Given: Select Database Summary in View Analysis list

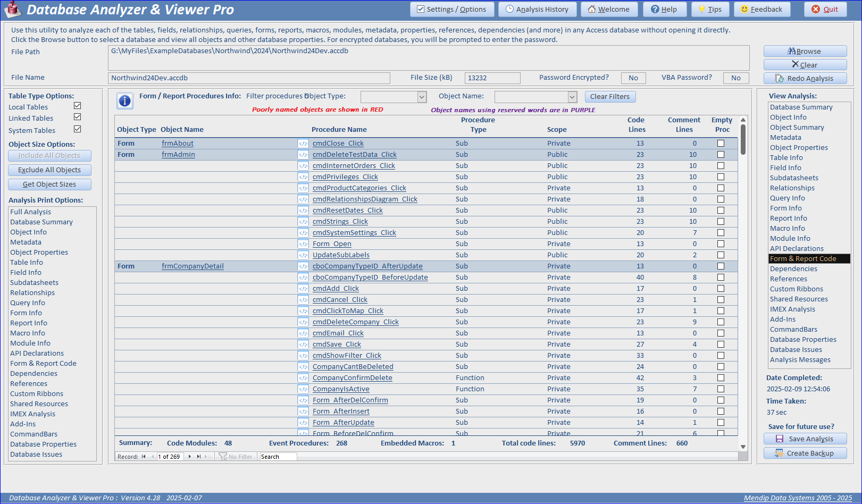Looking at the screenshot, I should tap(801, 107).
